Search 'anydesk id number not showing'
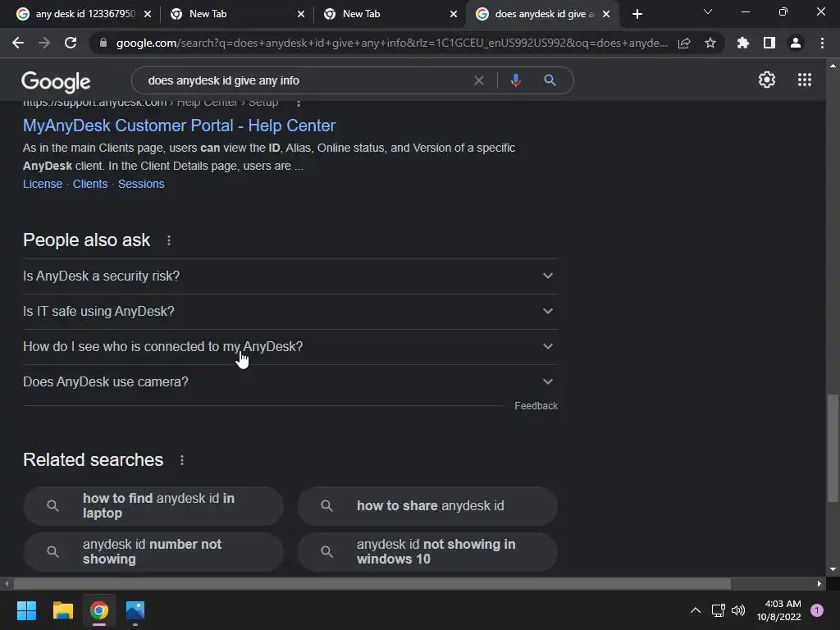Viewport: 840px width, 630px height. pyautogui.click(x=153, y=552)
